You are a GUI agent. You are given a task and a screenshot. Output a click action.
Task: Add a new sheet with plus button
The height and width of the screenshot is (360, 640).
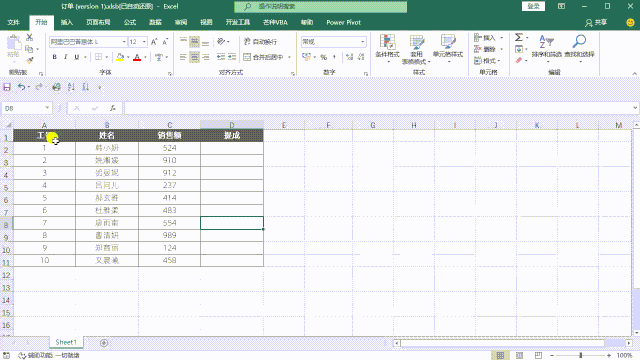[x=104, y=343]
